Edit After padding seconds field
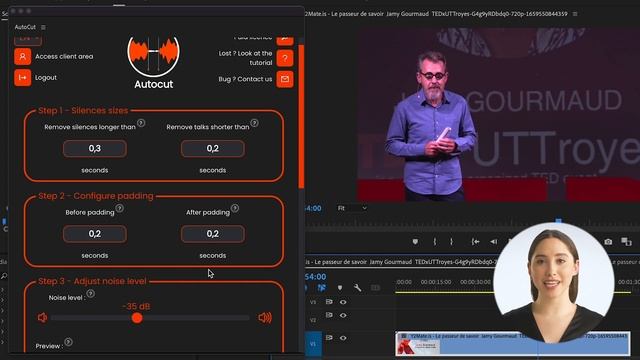The width and height of the screenshot is (640, 360). 213,234
